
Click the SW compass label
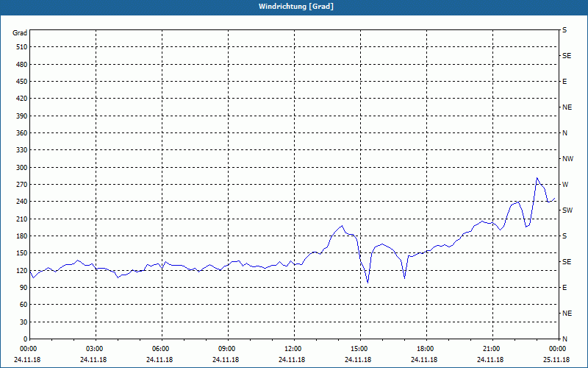[567, 210]
